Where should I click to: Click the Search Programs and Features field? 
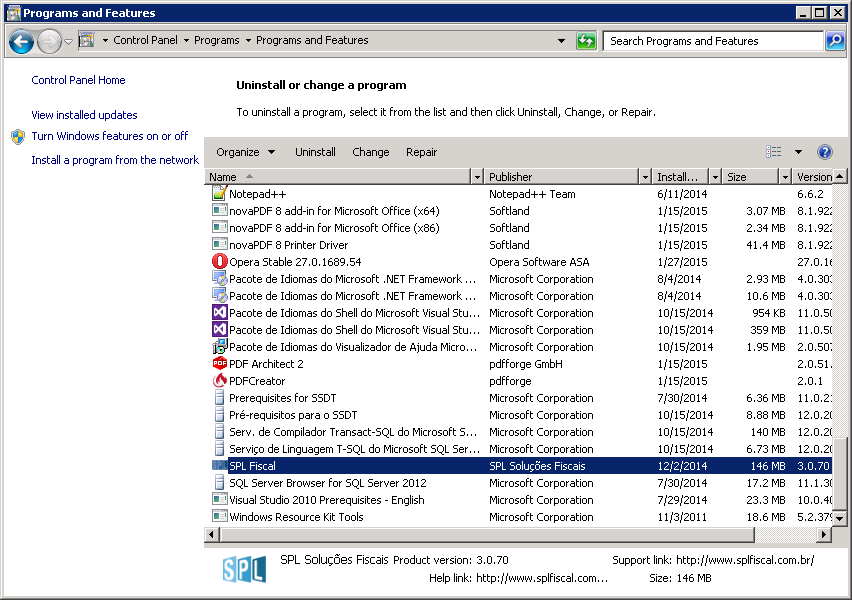tap(712, 41)
